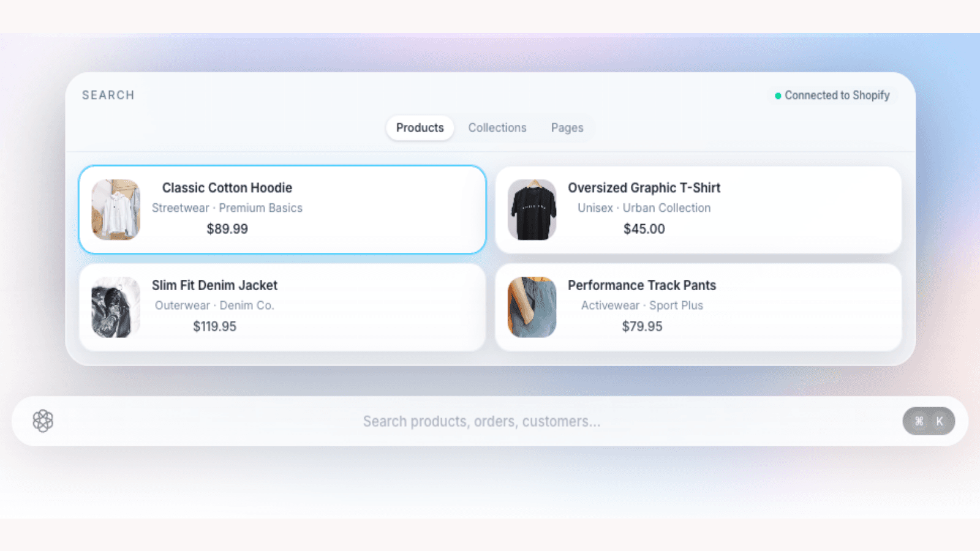Select the Slim Fit Denim Jacket title
The image size is (980, 551).
[x=214, y=285]
